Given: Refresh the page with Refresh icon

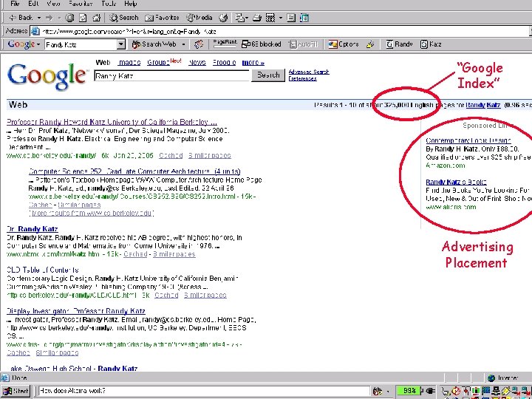Looking at the screenshot, I should pos(83,18).
